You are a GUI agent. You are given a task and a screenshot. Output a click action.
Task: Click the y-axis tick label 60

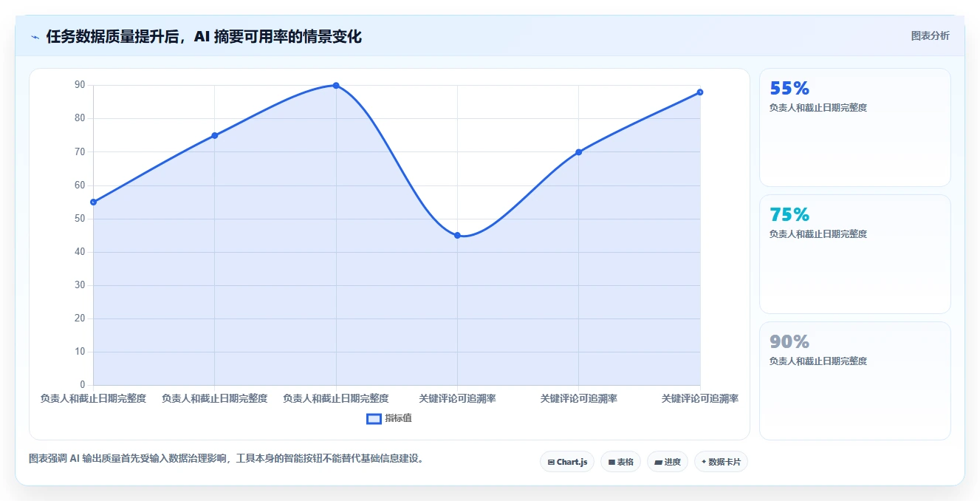point(80,185)
